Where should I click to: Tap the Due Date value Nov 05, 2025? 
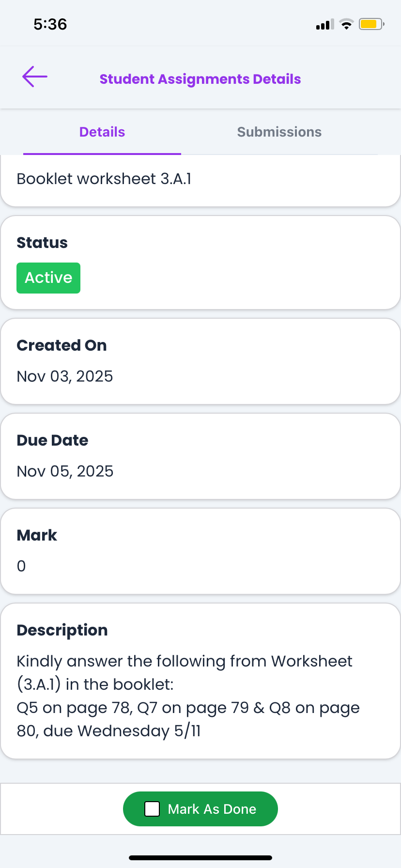[x=65, y=471]
